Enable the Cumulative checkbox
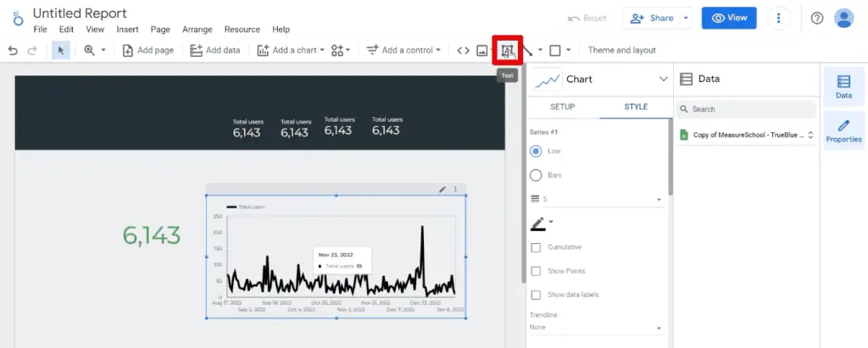 coord(536,247)
